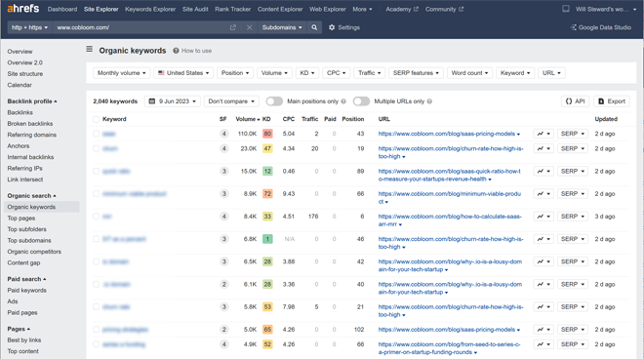Screen dimensions: 644x359
Task: Open the Position filter dropdown
Action: tap(235, 73)
